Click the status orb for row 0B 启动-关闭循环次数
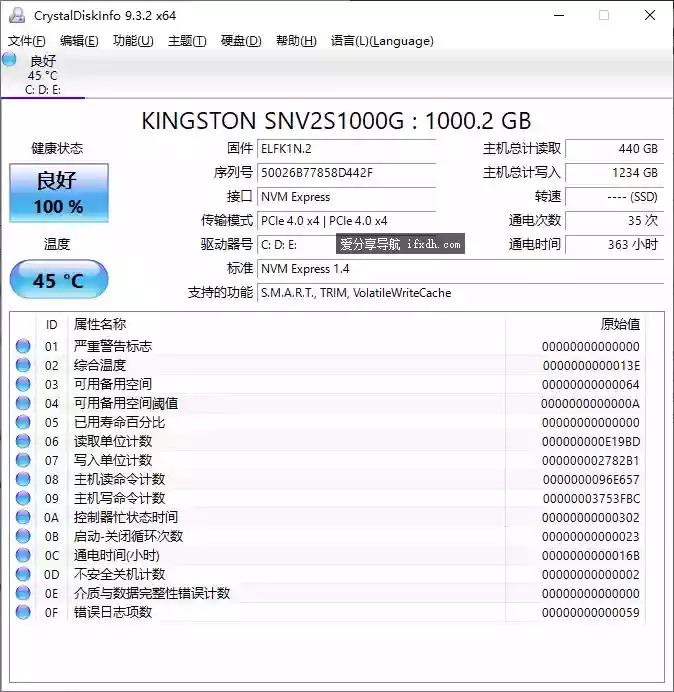This screenshot has height=692, width=674. [23, 536]
